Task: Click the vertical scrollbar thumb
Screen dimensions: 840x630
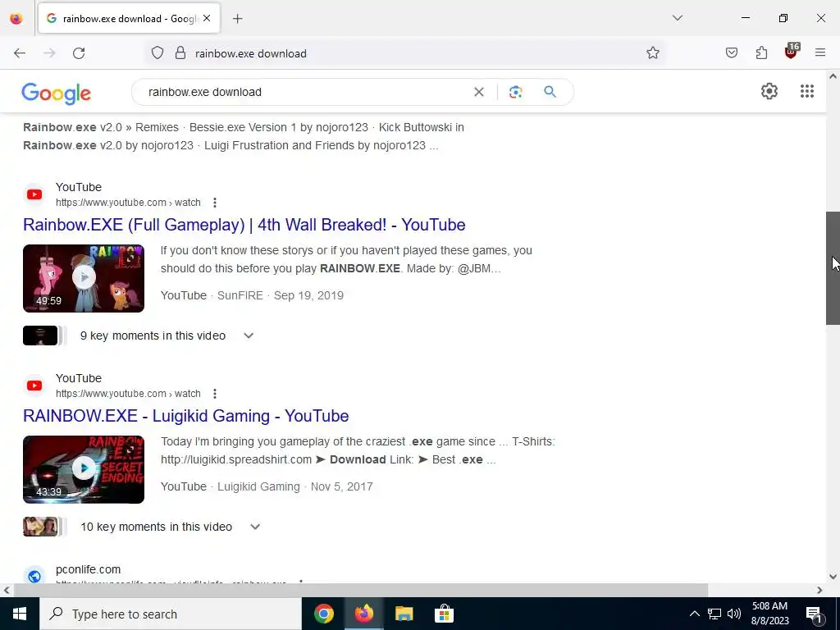Action: click(x=833, y=268)
